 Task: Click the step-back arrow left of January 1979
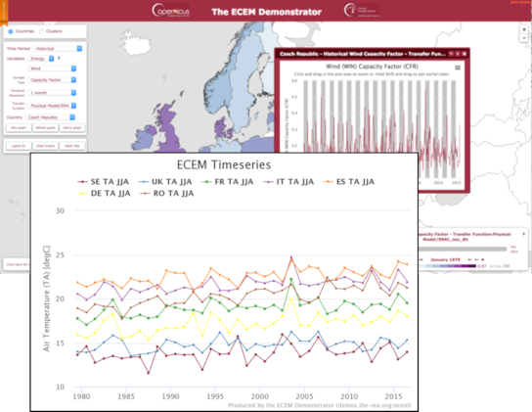421,260
